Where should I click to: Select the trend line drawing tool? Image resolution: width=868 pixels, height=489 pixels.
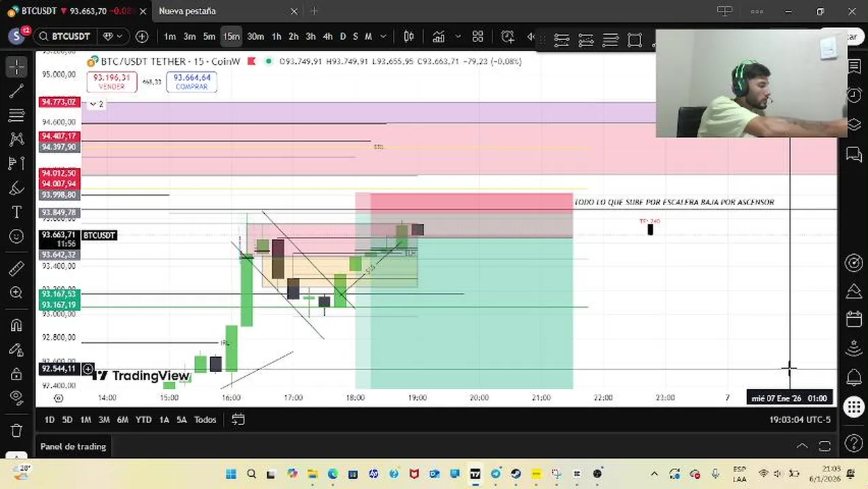17,91
